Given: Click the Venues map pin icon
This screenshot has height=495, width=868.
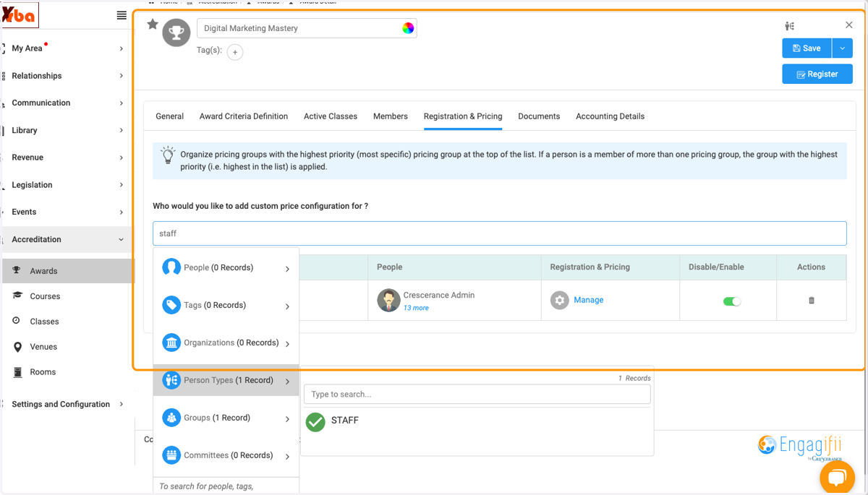Looking at the screenshot, I should click(17, 347).
